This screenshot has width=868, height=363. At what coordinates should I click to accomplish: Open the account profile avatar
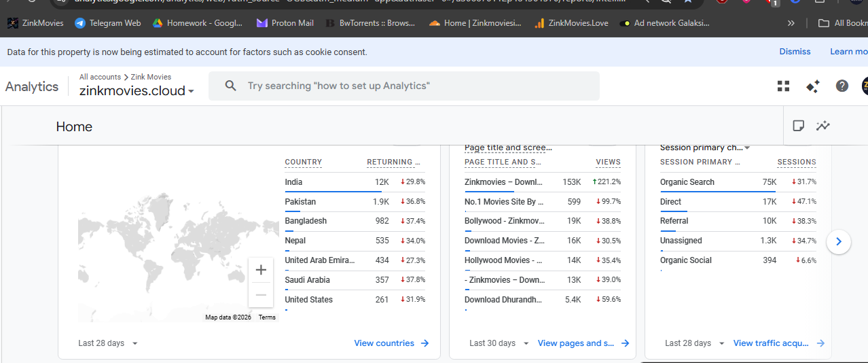coord(864,86)
